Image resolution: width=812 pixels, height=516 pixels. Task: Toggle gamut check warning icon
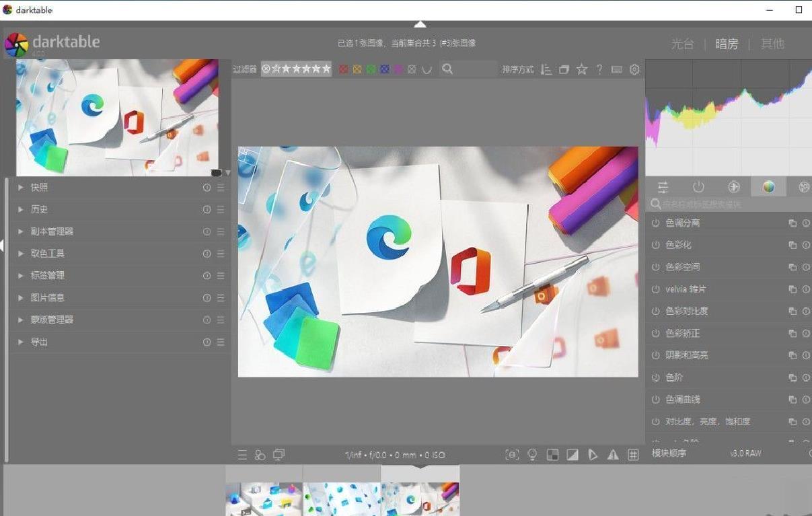(x=613, y=455)
